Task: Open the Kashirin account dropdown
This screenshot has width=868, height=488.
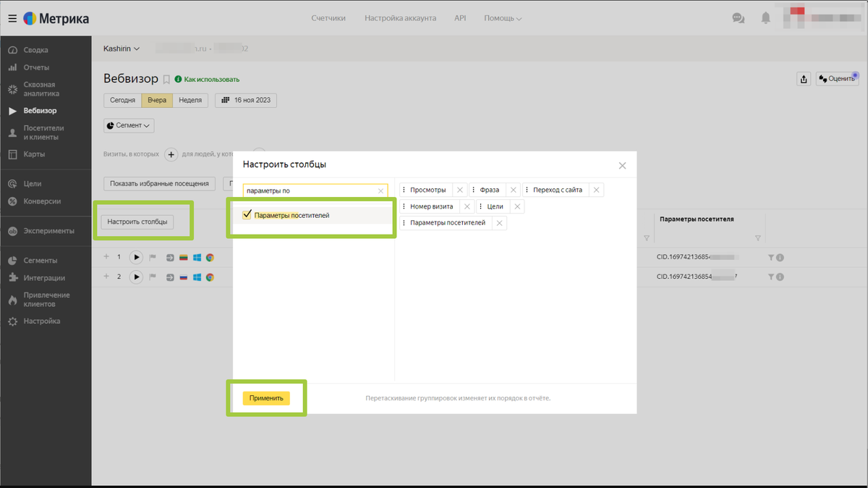Action: click(122, 49)
